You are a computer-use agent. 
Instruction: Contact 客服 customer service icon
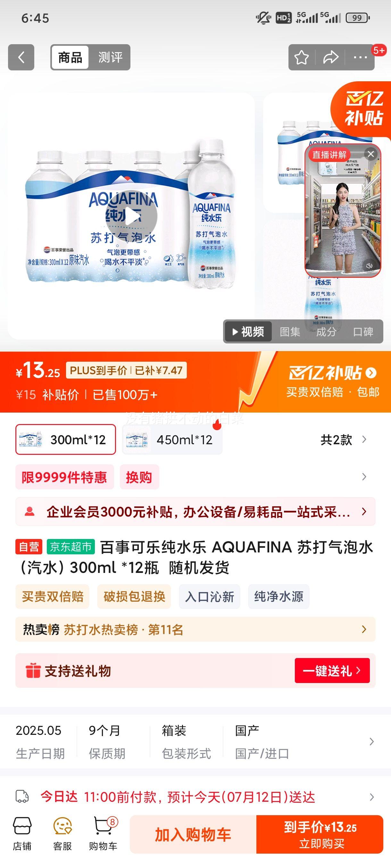[x=62, y=834]
